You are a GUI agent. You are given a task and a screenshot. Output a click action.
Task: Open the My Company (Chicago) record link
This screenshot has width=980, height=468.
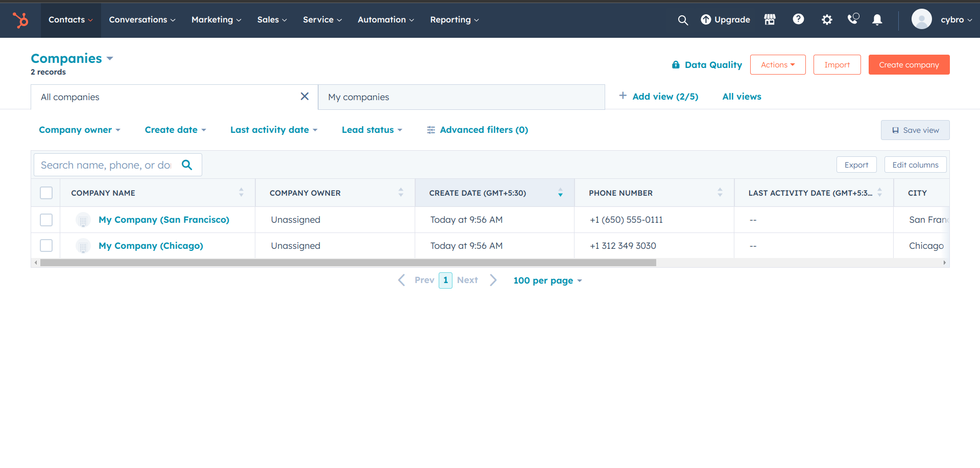pyautogui.click(x=151, y=246)
